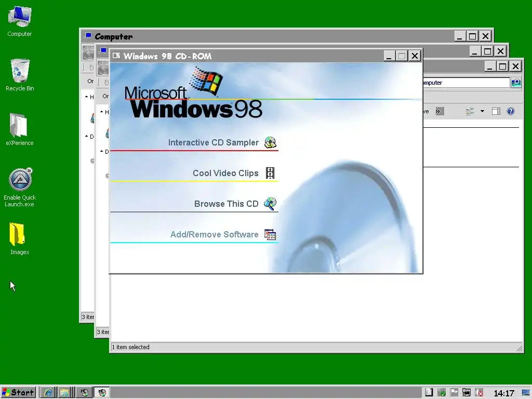Click the document tray icon

pyautogui.click(x=429, y=393)
